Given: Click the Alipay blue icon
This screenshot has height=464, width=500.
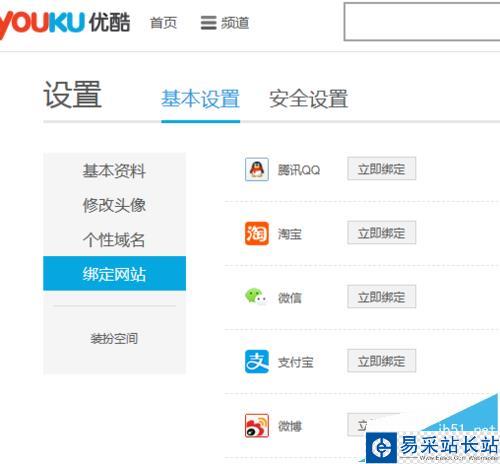Looking at the screenshot, I should [257, 361].
